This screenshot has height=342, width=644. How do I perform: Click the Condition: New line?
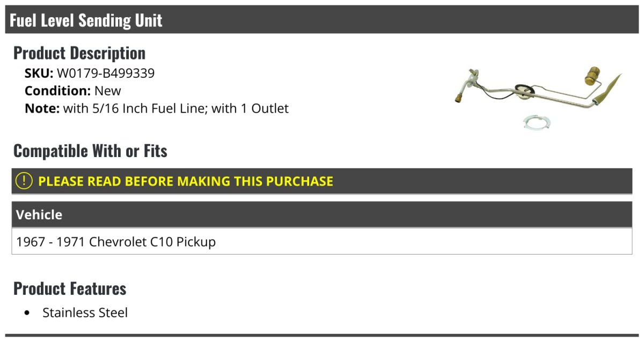point(73,91)
